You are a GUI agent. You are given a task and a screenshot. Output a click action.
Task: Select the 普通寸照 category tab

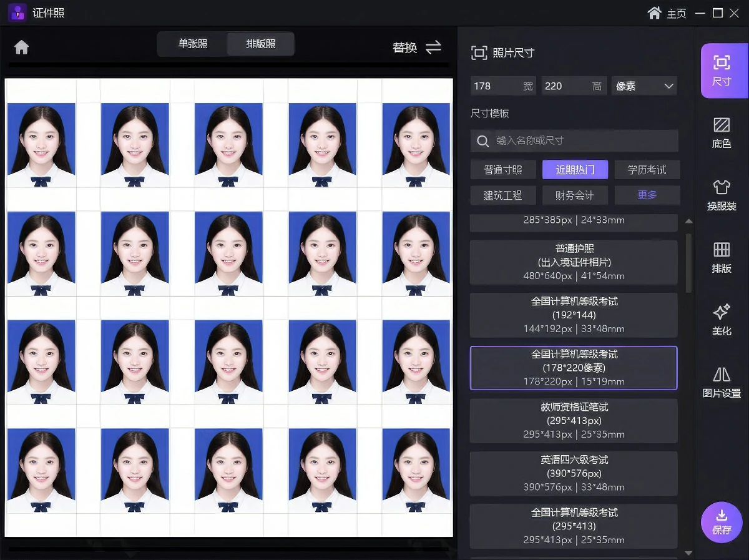pos(503,170)
